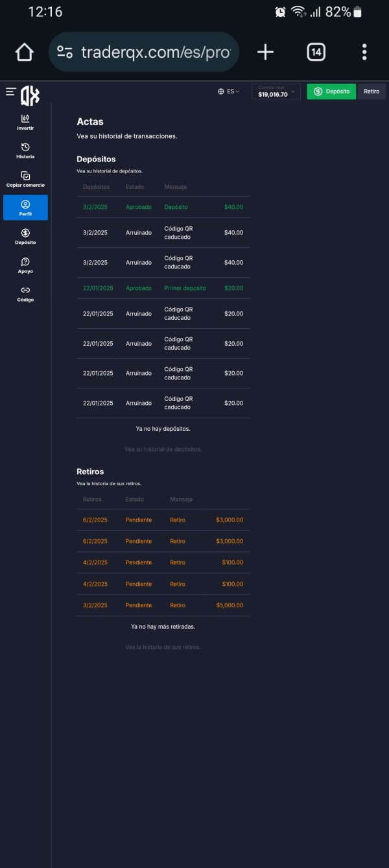Viewport: 389px width, 868px height.
Task: Open the browser three-dot menu
Action: [x=364, y=52]
